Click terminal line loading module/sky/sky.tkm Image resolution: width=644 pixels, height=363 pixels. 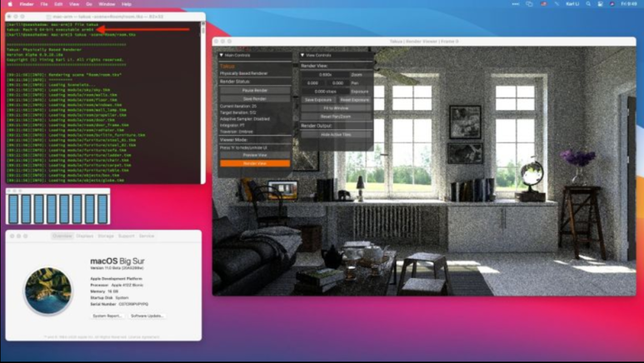[58, 90]
